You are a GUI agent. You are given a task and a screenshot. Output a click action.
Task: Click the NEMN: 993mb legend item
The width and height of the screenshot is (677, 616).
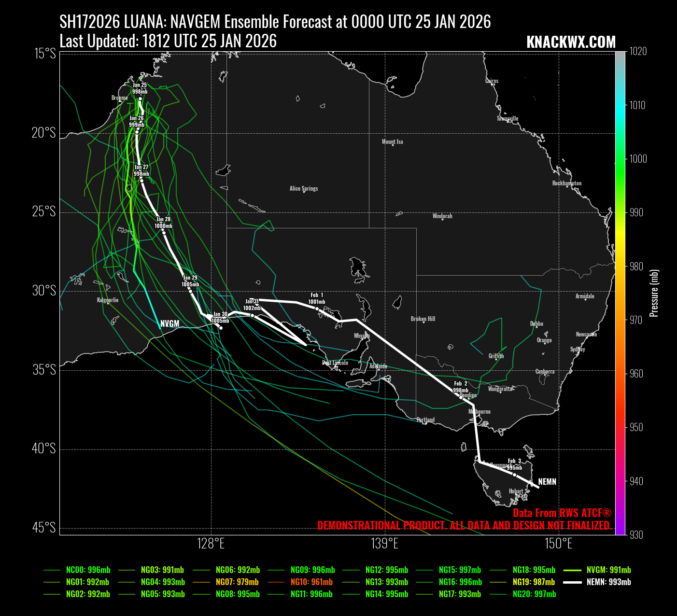608,582
